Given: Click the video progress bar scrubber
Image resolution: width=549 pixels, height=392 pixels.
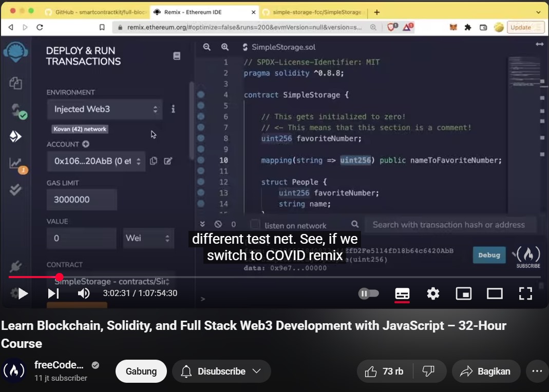Looking at the screenshot, I should click(x=60, y=277).
